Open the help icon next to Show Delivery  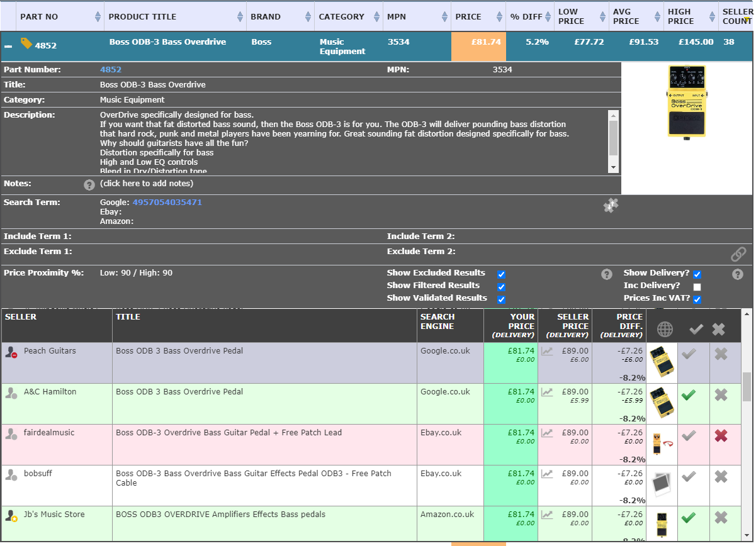(738, 274)
